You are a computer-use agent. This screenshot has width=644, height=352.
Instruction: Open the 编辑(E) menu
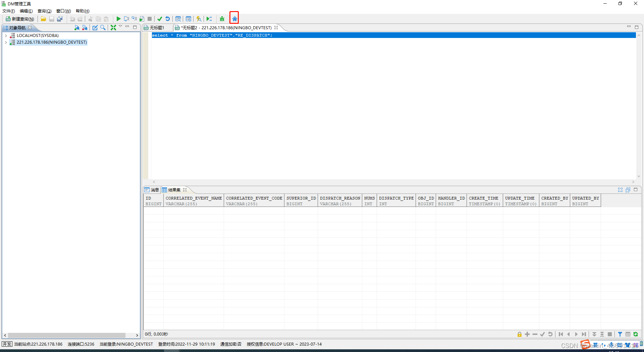26,11
